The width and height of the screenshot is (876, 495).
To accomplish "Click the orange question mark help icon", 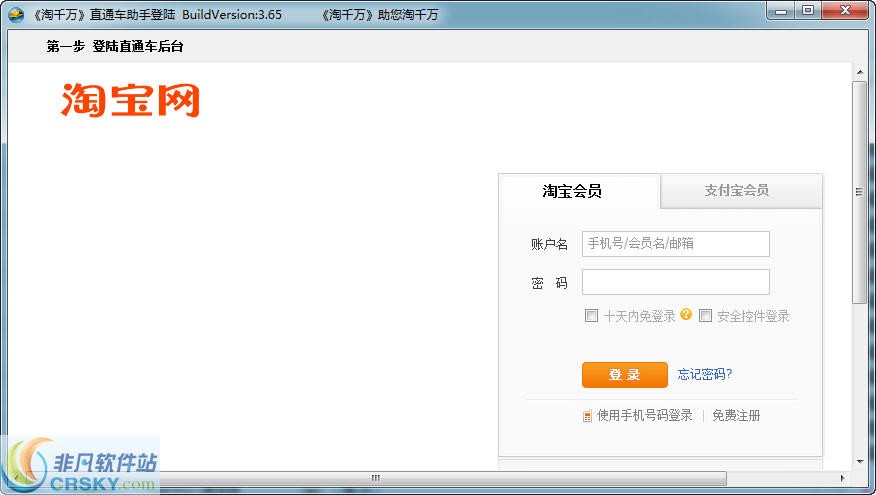I will coord(686,315).
